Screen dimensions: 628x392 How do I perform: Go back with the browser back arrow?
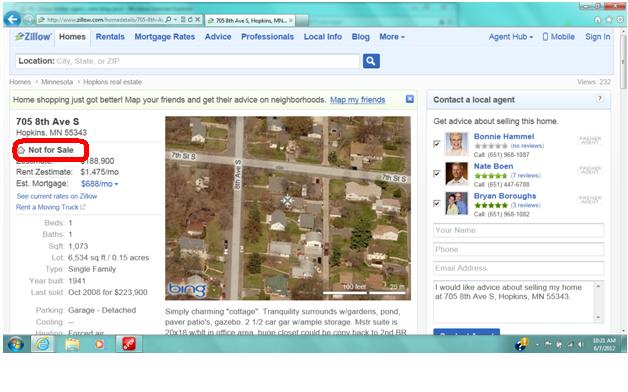(12, 19)
